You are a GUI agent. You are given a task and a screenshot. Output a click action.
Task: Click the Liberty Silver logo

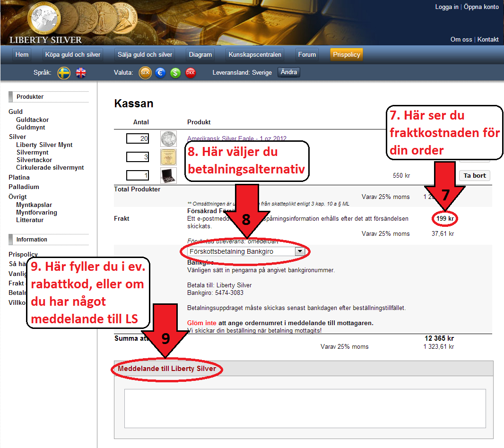pyautogui.click(x=45, y=23)
